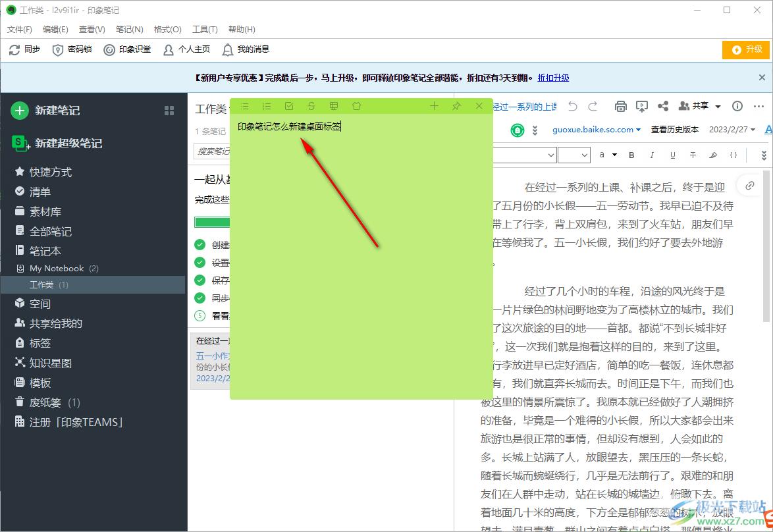Toggle italic formatting
The height and width of the screenshot is (532, 773).
[x=652, y=155]
